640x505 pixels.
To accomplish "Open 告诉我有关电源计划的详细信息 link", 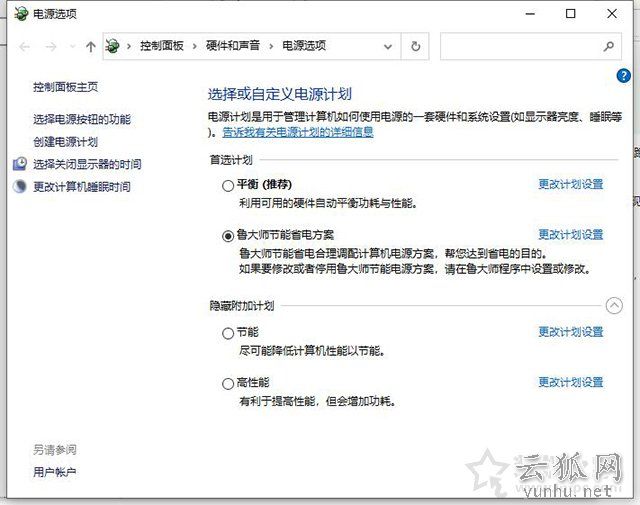I will coord(298,132).
